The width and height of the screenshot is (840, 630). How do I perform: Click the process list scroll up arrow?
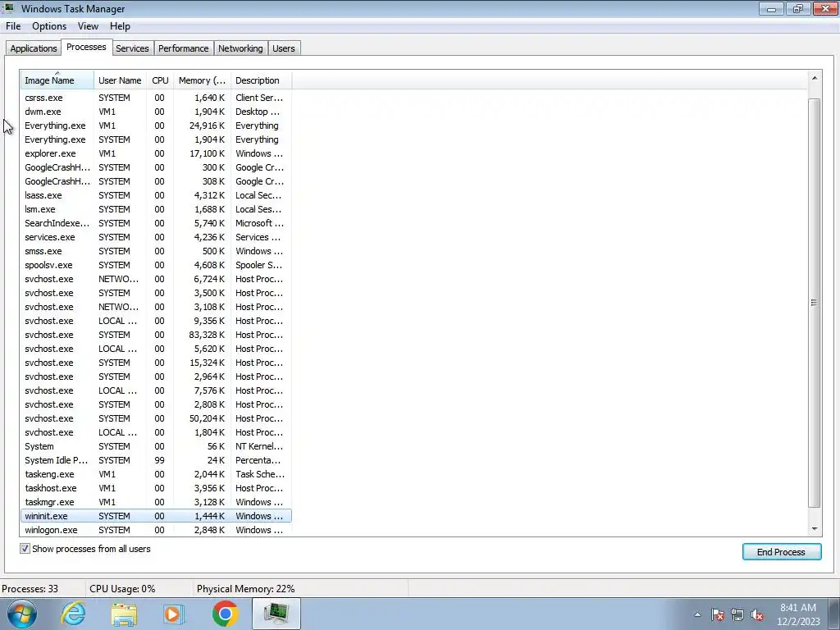(815, 79)
